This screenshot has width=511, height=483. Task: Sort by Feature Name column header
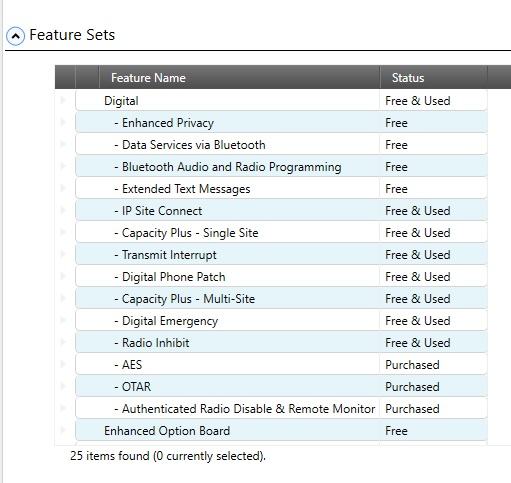click(239, 78)
